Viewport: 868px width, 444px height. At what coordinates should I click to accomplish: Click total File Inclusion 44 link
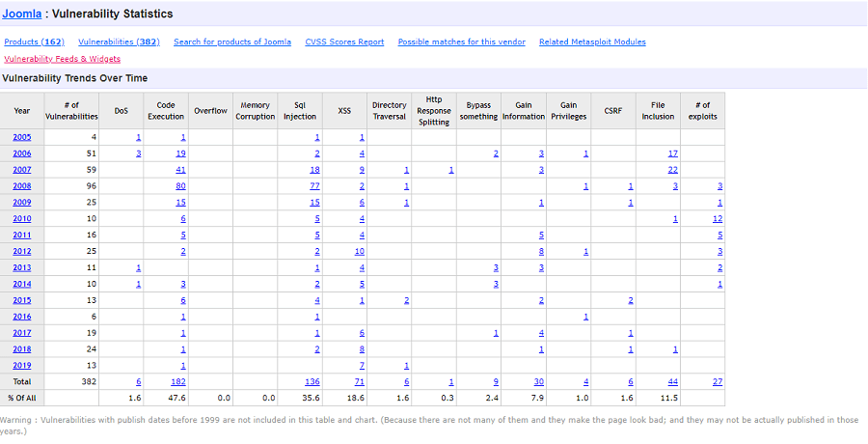pos(673,382)
